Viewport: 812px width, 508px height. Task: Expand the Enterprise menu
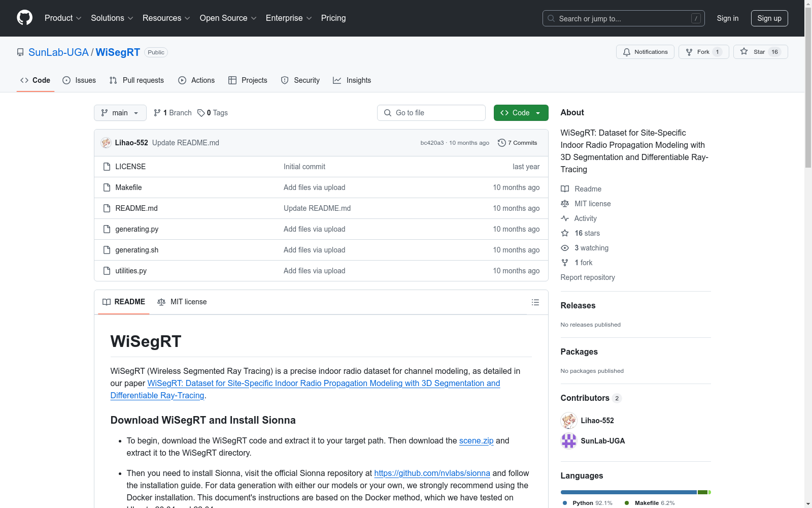289,18
